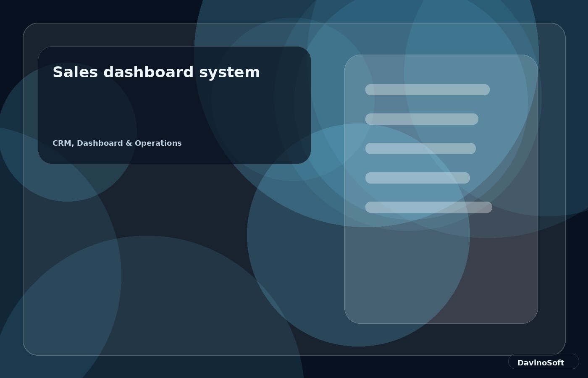The width and height of the screenshot is (588, 378).
Task: Click the DavinoSoft brand badge
Action: (543, 362)
